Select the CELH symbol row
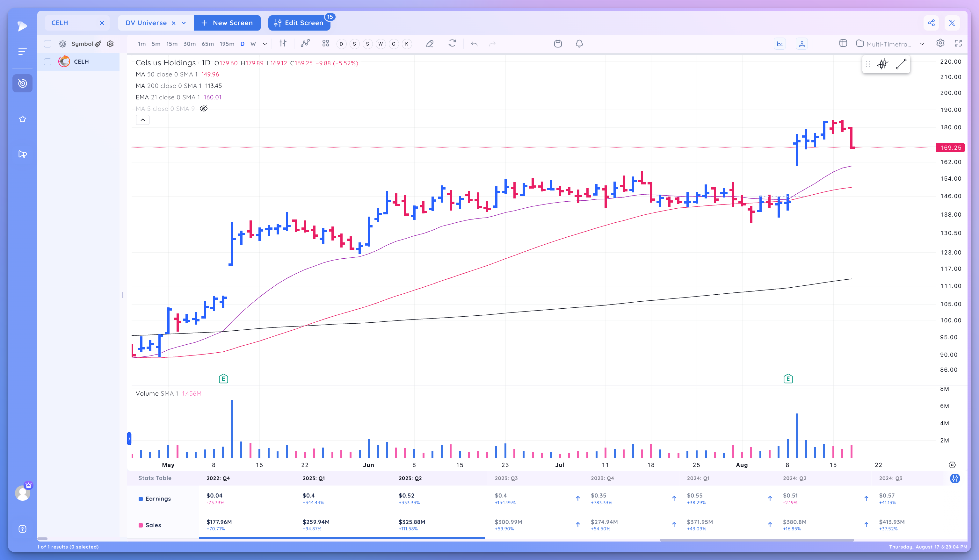 pos(78,61)
